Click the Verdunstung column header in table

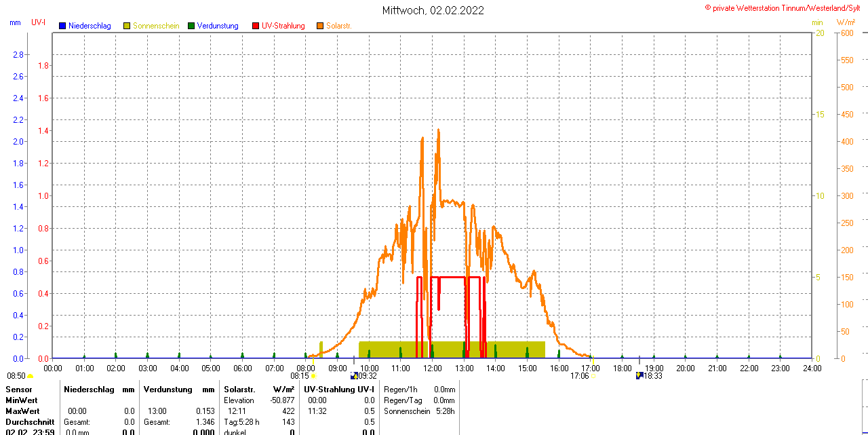click(167, 390)
